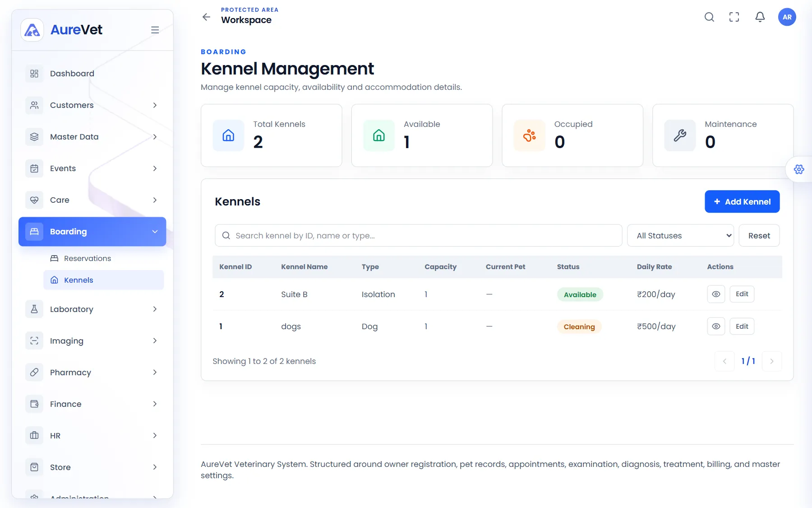Expand the Events menu
Viewport: 812px width, 508px height.
click(x=92, y=168)
